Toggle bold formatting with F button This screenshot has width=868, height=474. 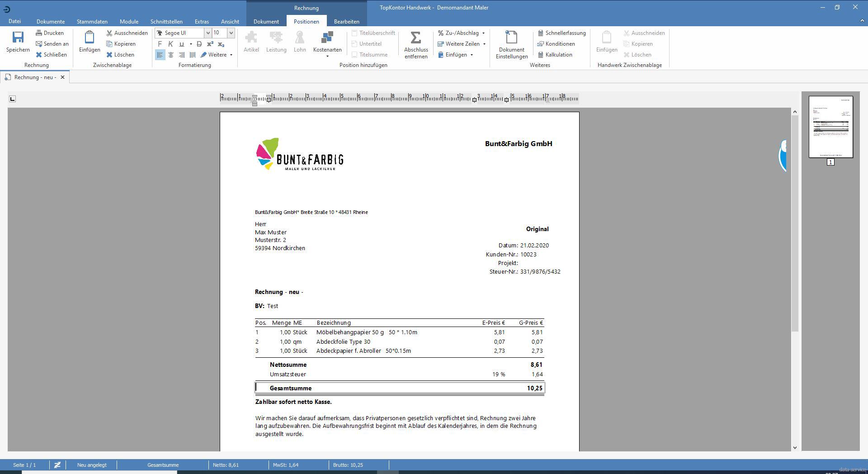tap(160, 44)
